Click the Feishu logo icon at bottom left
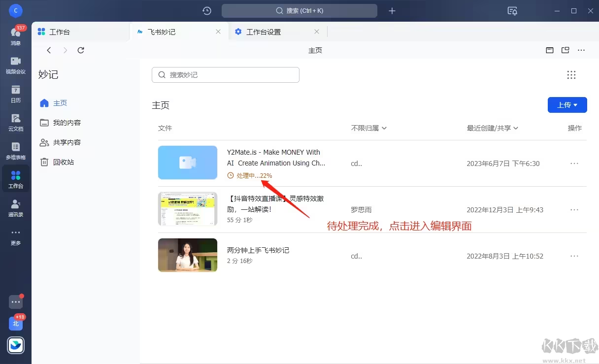Screen dimensions: 599x364 click(x=16, y=345)
